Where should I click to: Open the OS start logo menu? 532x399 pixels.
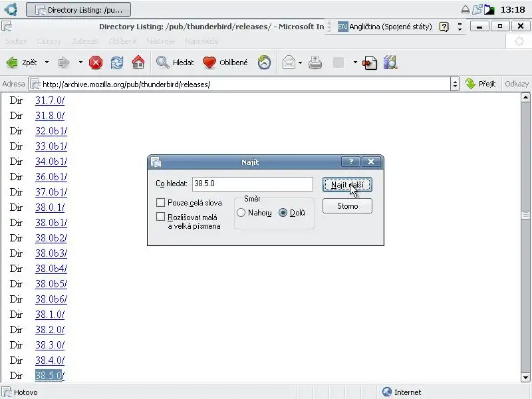pyautogui.click(x=11, y=9)
